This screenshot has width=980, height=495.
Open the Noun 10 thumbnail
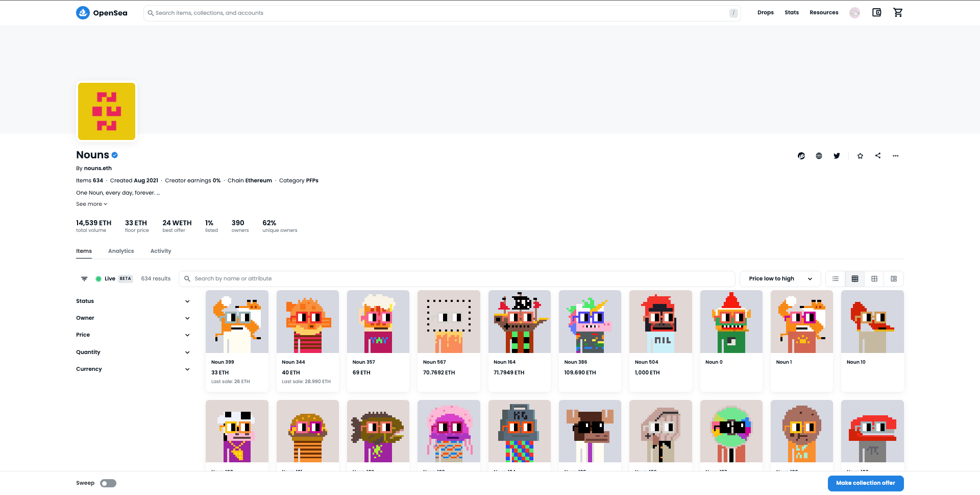[872, 322]
